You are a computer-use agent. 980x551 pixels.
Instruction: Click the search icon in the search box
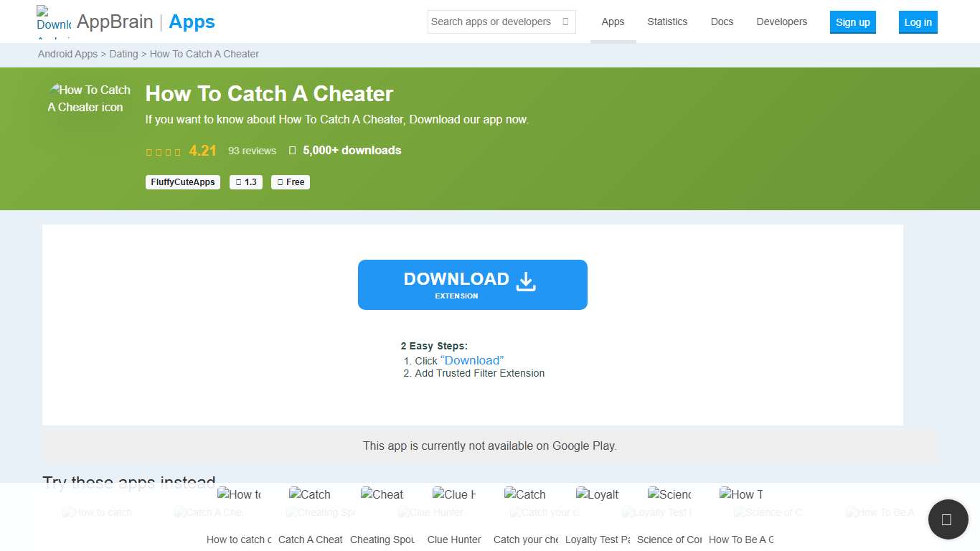[564, 22]
